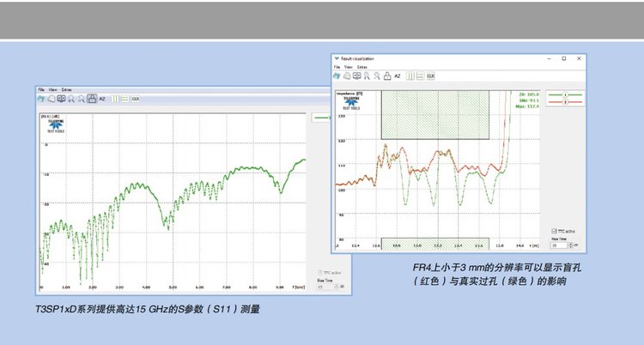
Task: Open the Extras menu in Result visualization window
Action: click(x=362, y=66)
